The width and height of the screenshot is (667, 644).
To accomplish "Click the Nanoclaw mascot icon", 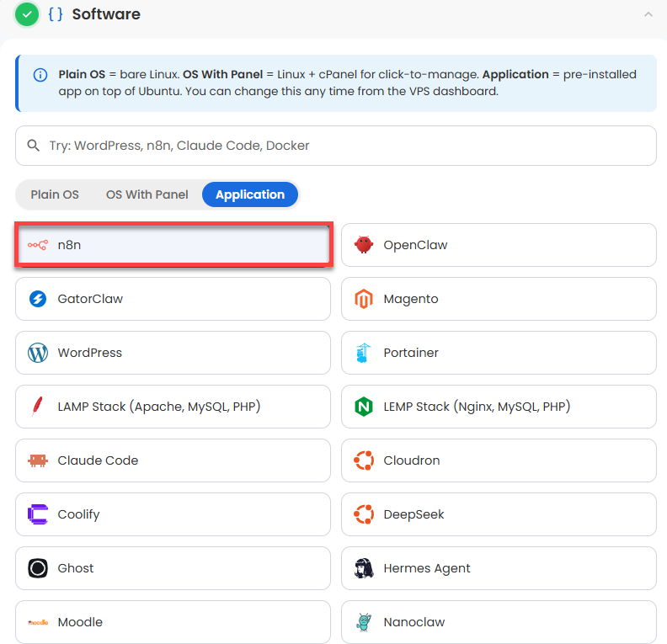I will (x=364, y=622).
